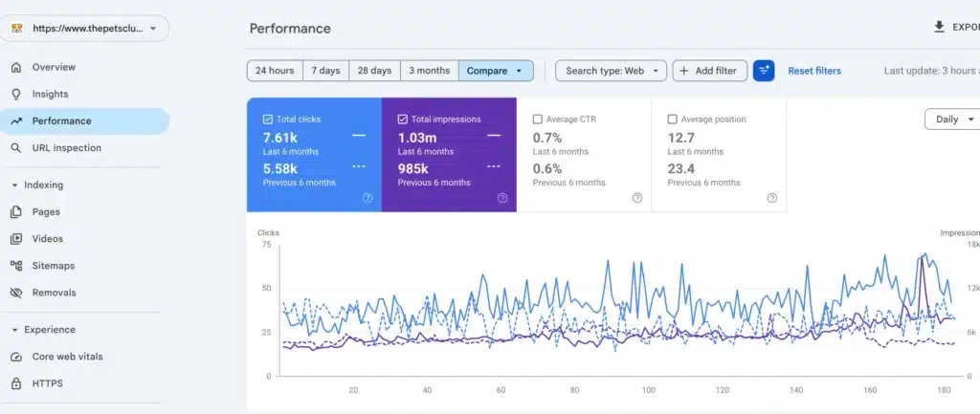980x414 pixels.
Task: Click the HTTPS padlock icon
Action: pyautogui.click(x=16, y=383)
